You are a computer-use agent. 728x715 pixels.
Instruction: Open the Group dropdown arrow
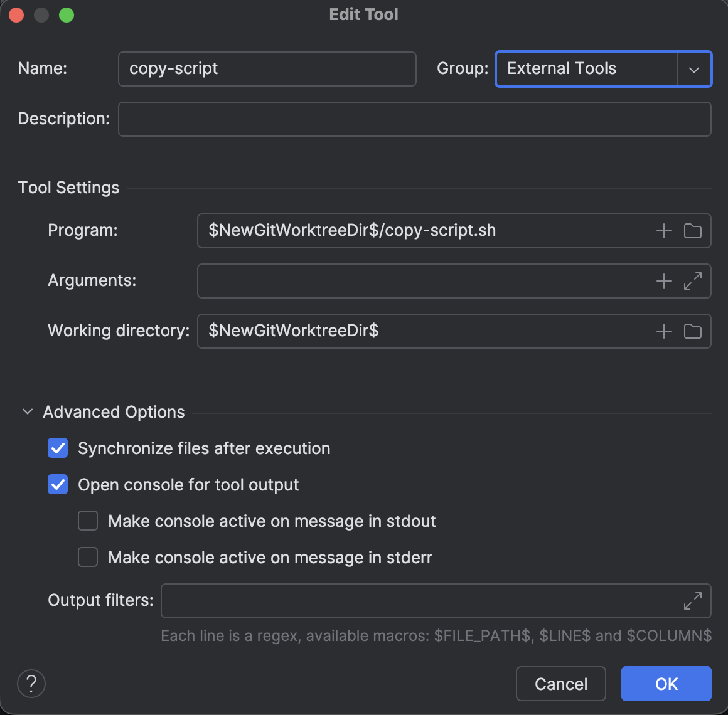[x=695, y=69]
